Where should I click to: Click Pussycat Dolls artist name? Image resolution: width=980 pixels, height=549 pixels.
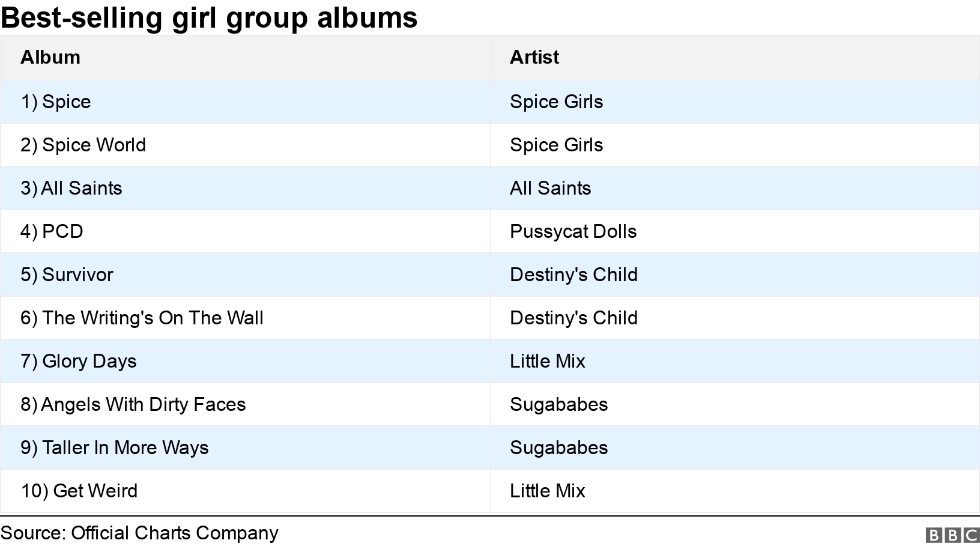click(x=573, y=231)
